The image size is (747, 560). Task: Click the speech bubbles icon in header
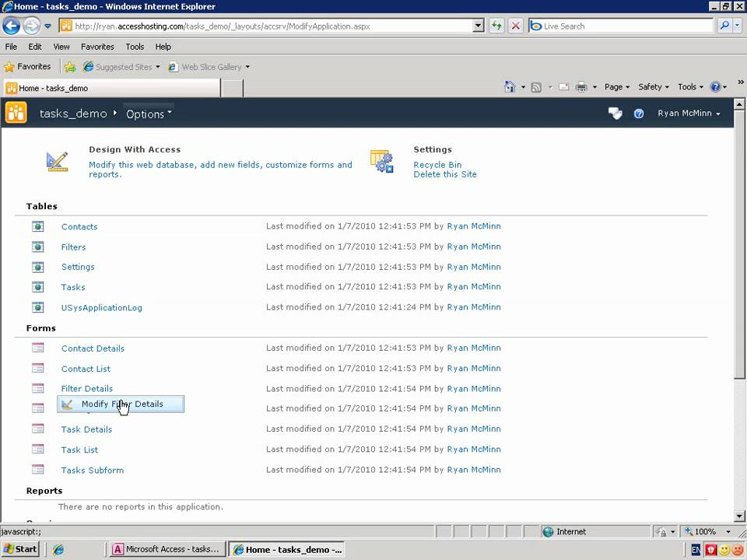pos(615,114)
